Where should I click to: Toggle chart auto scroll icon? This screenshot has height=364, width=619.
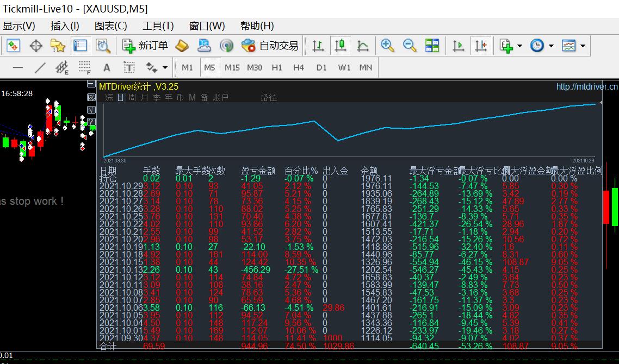coord(459,46)
